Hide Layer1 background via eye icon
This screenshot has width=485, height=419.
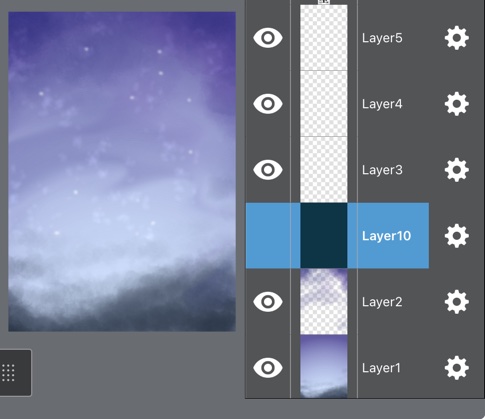(x=268, y=368)
